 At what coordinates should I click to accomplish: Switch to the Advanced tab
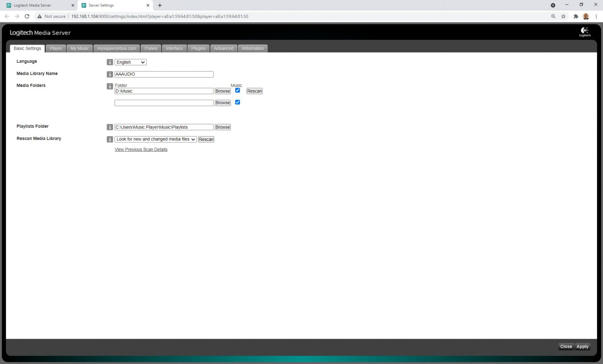224,49
